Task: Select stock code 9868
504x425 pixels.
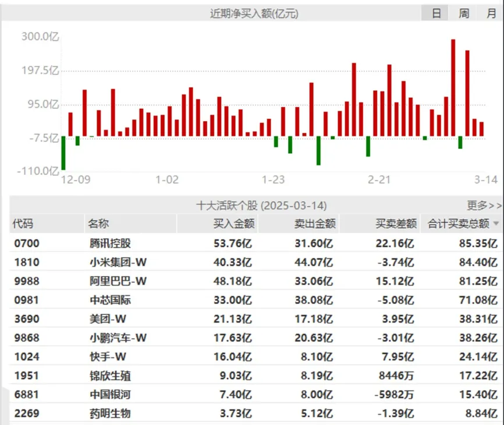Action: coord(27,338)
